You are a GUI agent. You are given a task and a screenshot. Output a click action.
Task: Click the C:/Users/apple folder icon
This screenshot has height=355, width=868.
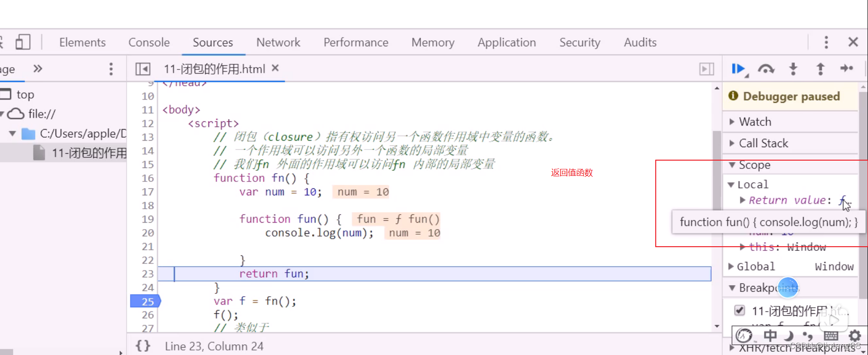click(x=29, y=134)
